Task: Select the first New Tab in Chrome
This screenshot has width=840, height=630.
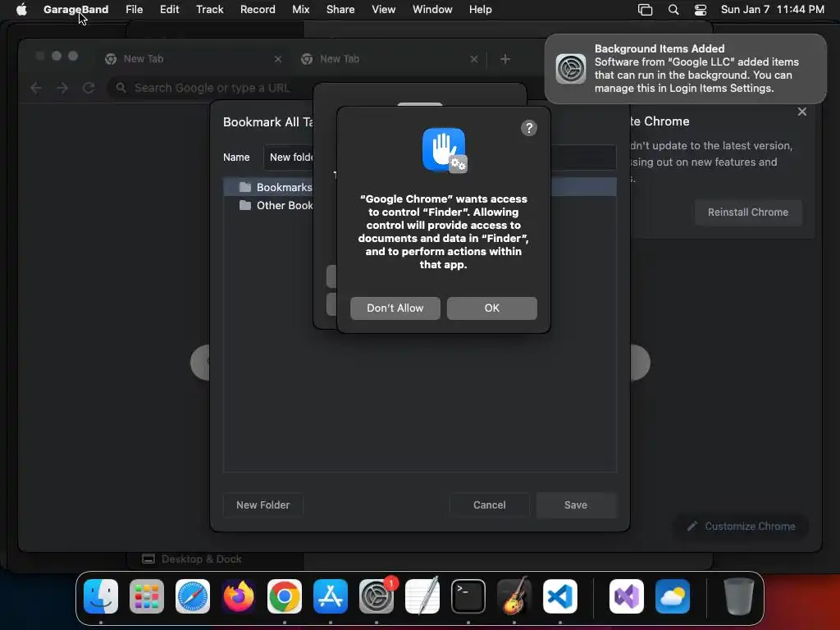Action: (x=193, y=59)
